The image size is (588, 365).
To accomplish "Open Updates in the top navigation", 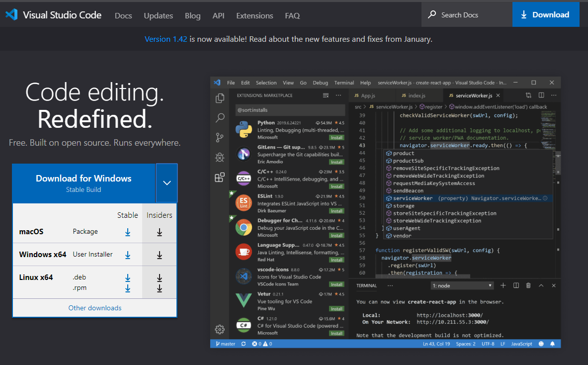I will pos(158,16).
